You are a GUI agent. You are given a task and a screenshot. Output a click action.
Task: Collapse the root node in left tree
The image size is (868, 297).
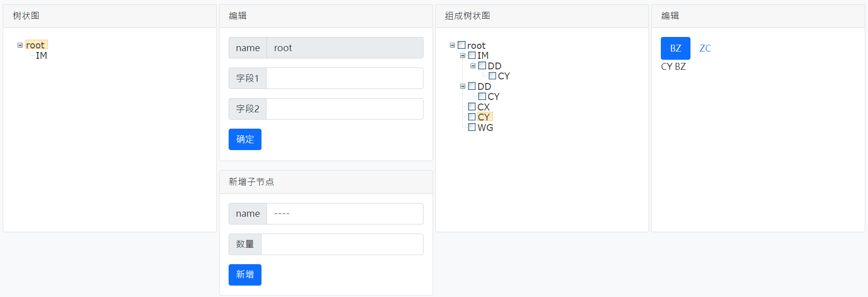[x=20, y=45]
